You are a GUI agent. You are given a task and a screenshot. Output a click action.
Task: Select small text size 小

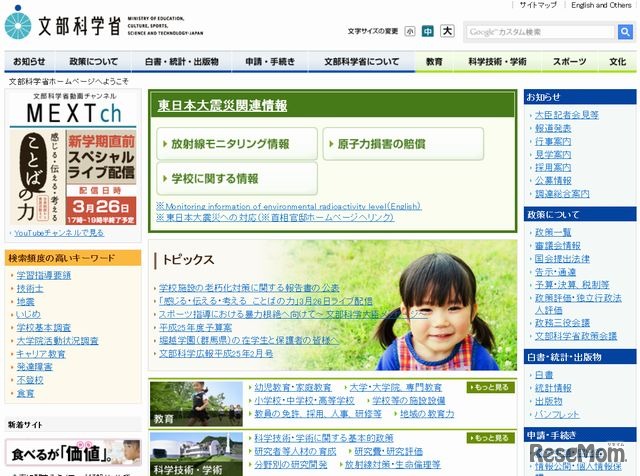(410, 31)
